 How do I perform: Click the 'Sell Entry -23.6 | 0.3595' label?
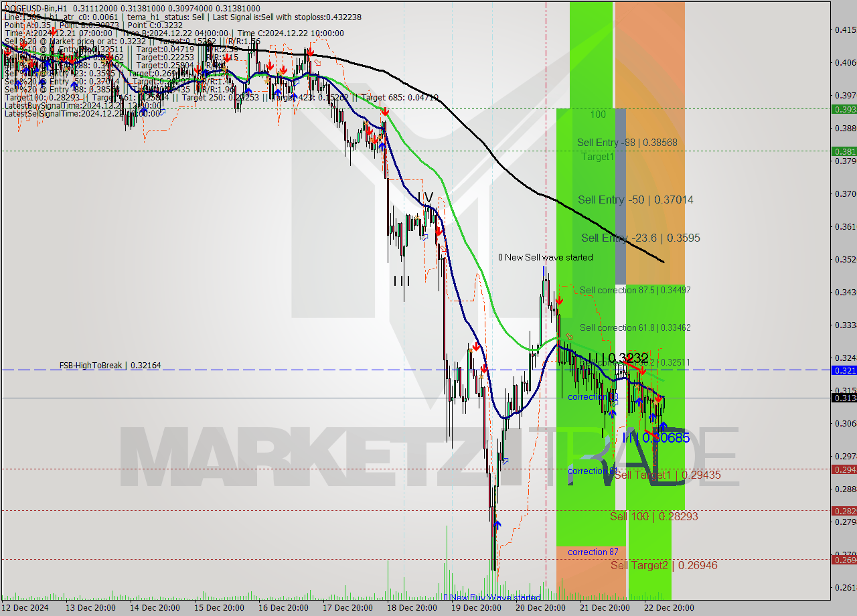641,238
